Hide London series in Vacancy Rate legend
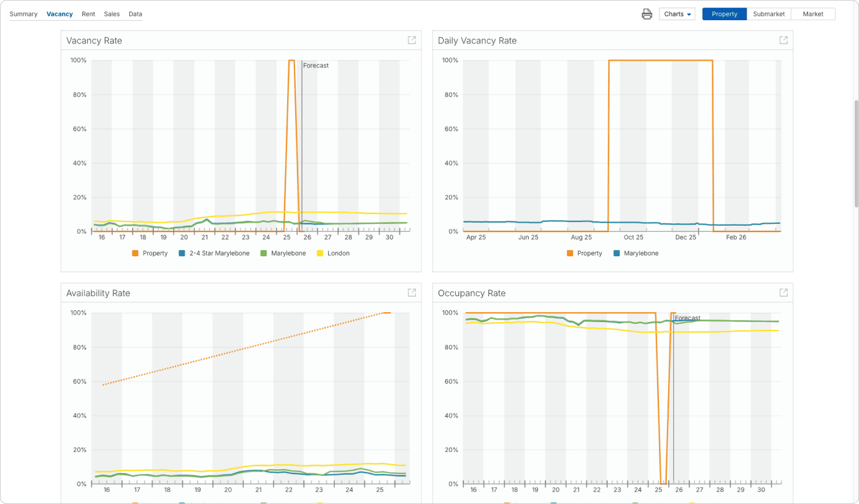Viewport: 859px width, 504px height. 333,253
